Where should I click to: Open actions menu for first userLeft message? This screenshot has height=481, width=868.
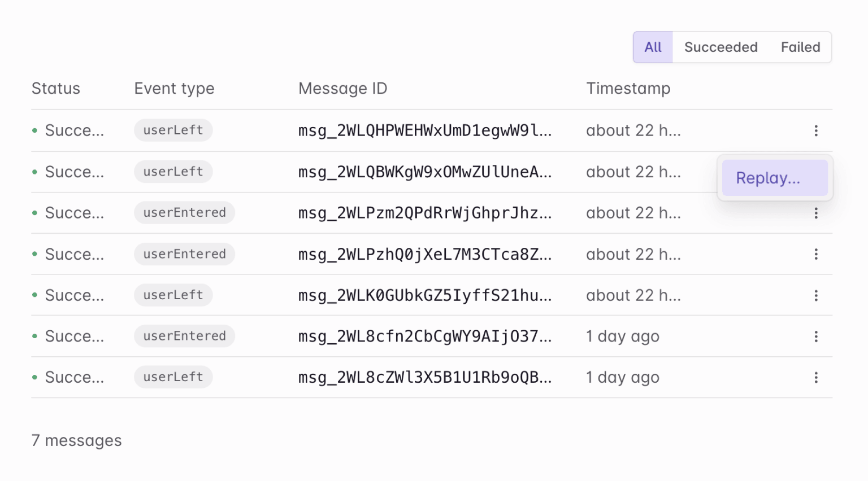815,131
